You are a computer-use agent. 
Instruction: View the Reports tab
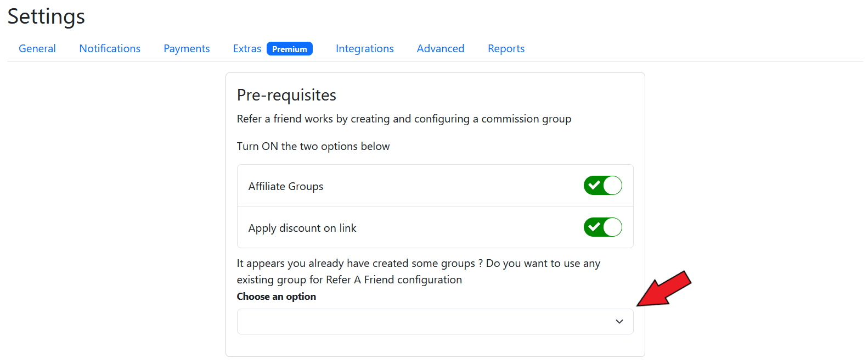(506, 48)
